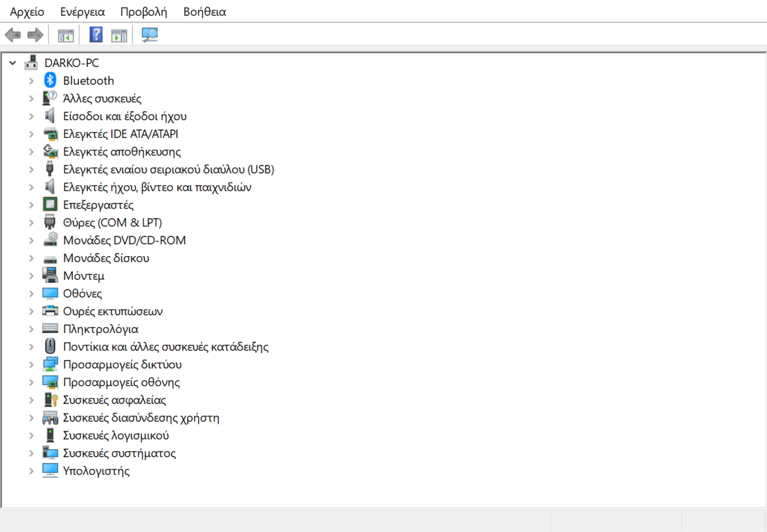Expand Είσοδοι και έξοδοι ήχου category
This screenshot has width=767, height=532.
pyautogui.click(x=32, y=116)
